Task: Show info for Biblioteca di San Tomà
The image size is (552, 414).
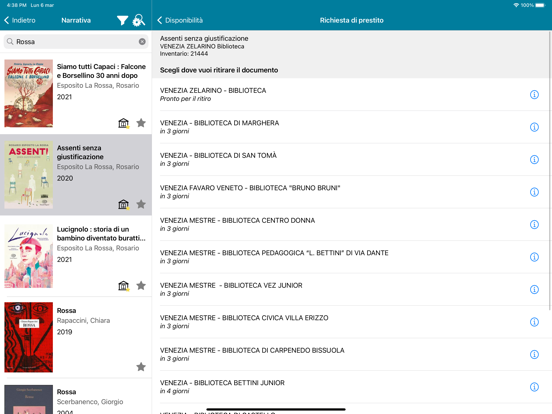Action: [x=534, y=159]
